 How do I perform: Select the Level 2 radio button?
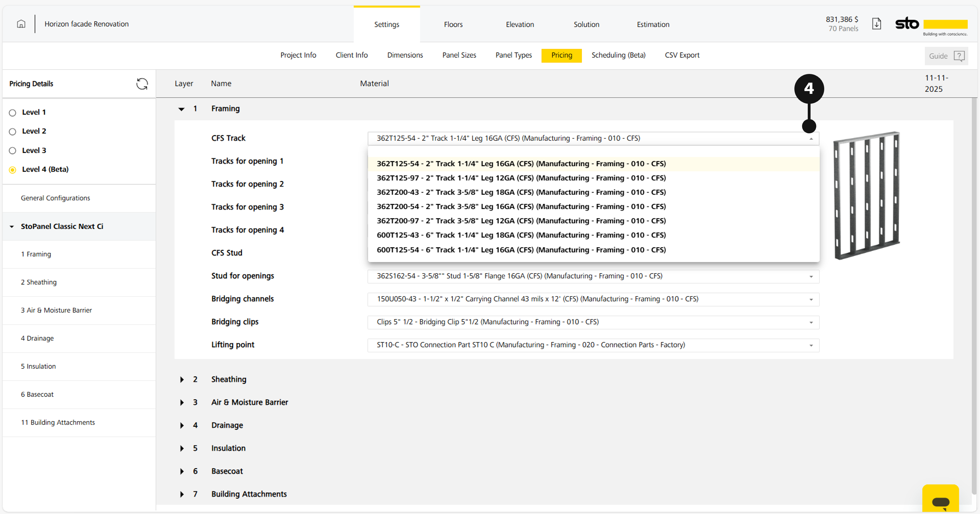tap(12, 131)
